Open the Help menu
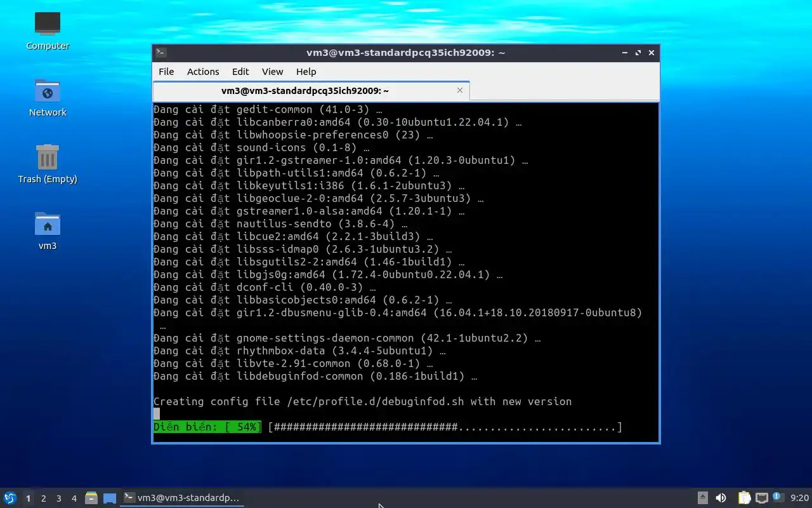 306,72
